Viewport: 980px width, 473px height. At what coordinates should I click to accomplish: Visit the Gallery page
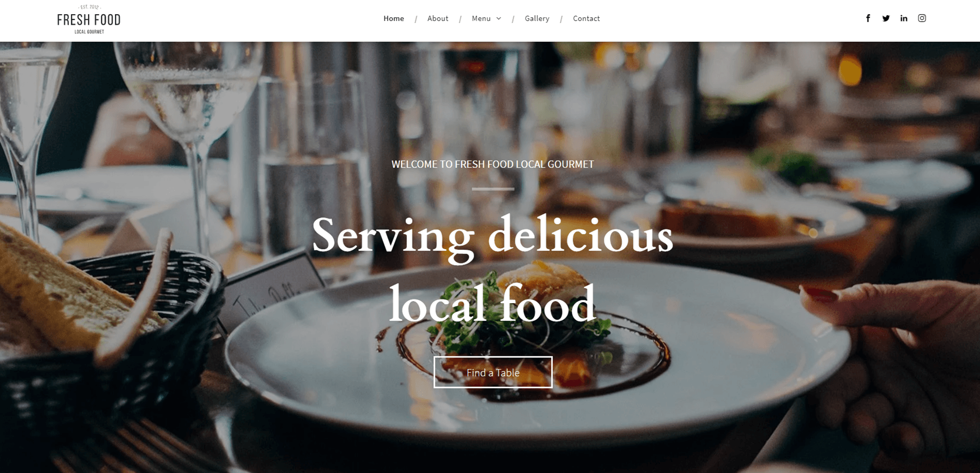[x=537, y=18]
